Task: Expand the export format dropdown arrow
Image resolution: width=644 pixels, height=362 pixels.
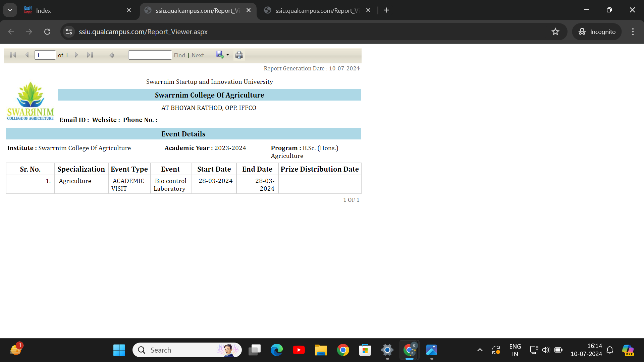Action: (228, 55)
